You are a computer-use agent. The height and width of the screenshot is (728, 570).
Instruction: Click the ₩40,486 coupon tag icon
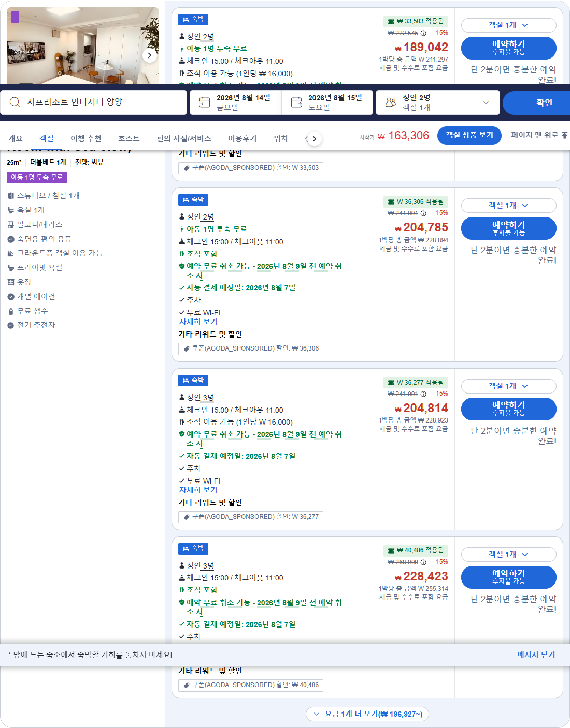(187, 685)
